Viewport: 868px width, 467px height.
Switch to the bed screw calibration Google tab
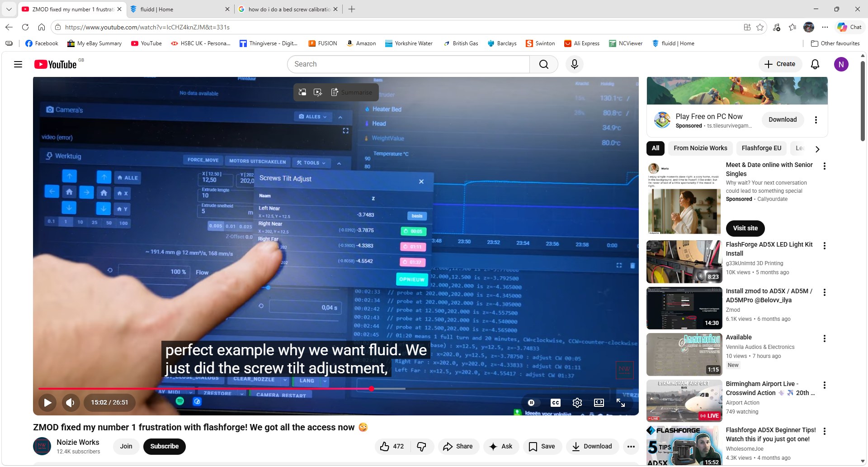coord(288,9)
